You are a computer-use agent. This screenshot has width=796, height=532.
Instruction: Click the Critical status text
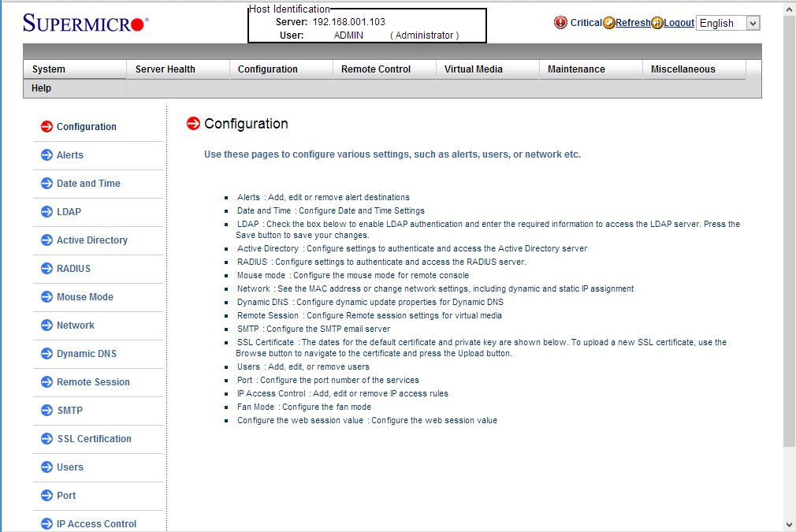tap(586, 23)
